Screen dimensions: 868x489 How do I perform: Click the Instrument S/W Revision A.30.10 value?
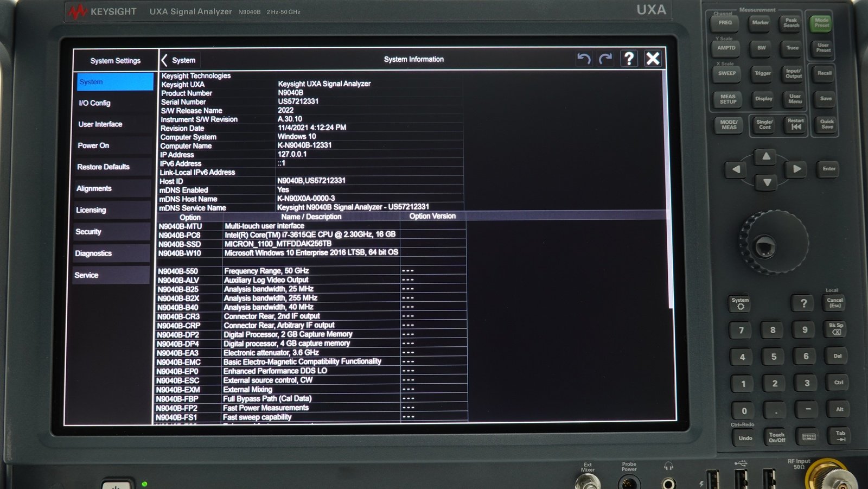(x=290, y=119)
